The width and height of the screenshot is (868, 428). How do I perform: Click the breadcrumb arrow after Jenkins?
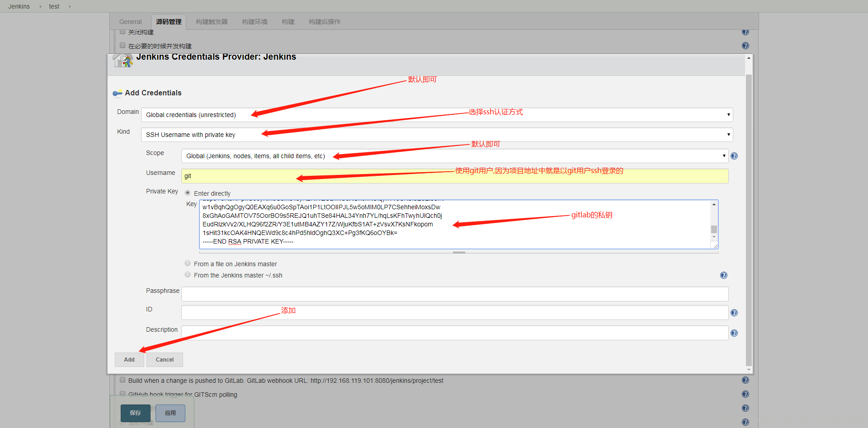point(40,6)
